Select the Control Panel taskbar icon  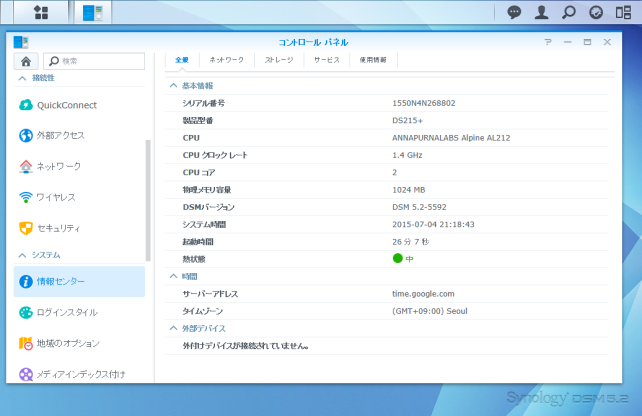tap(93, 12)
